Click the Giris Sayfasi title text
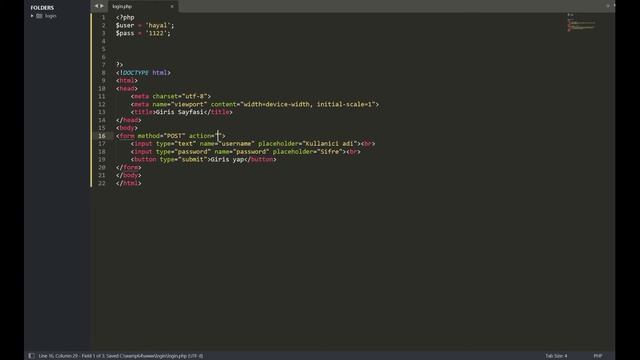Viewport: 640px width, 360px height. (180, 112)
